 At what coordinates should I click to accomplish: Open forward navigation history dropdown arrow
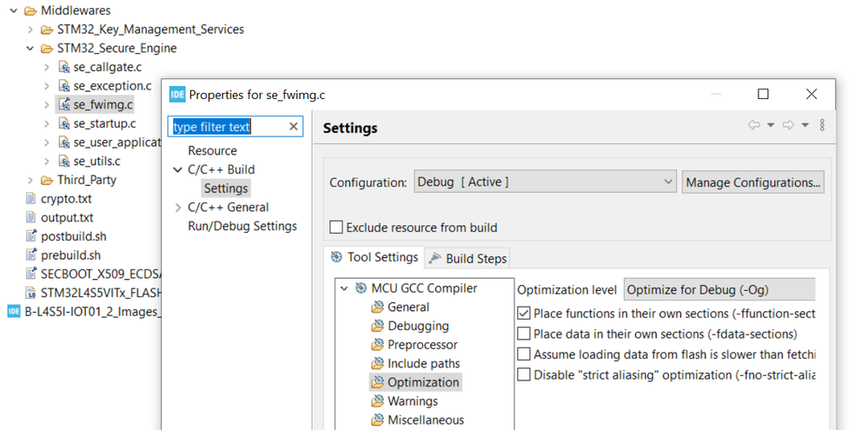[805, 126]
